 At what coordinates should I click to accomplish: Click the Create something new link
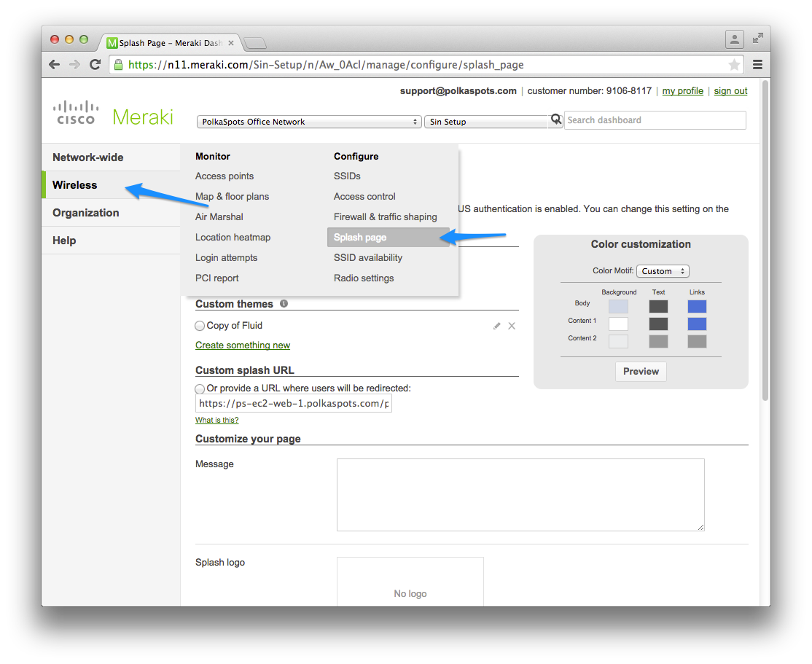[242, 345]
